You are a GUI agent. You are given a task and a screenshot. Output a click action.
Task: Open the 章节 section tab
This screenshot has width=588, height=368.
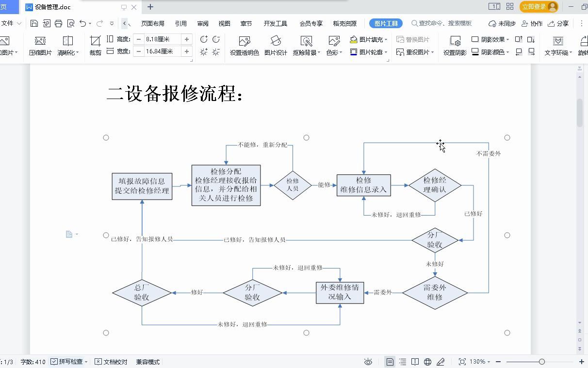click(x=246, y=23)
